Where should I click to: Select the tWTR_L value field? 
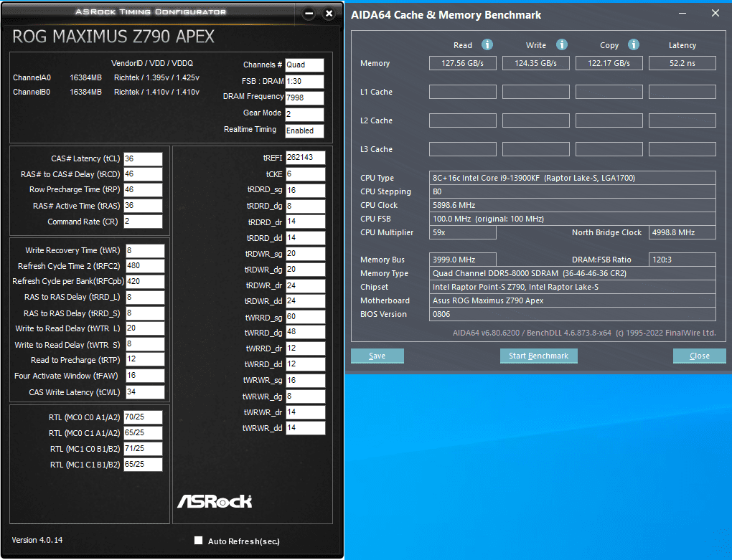tap(145, 328)
